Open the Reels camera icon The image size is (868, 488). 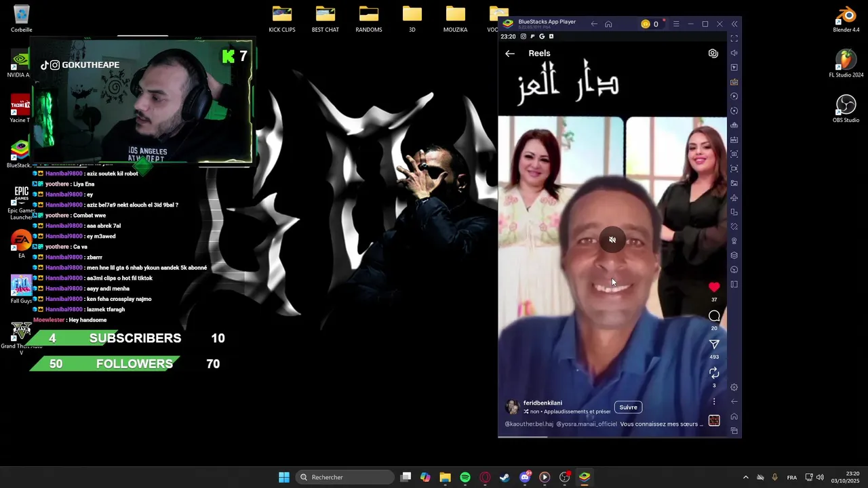tap(713, 53)
